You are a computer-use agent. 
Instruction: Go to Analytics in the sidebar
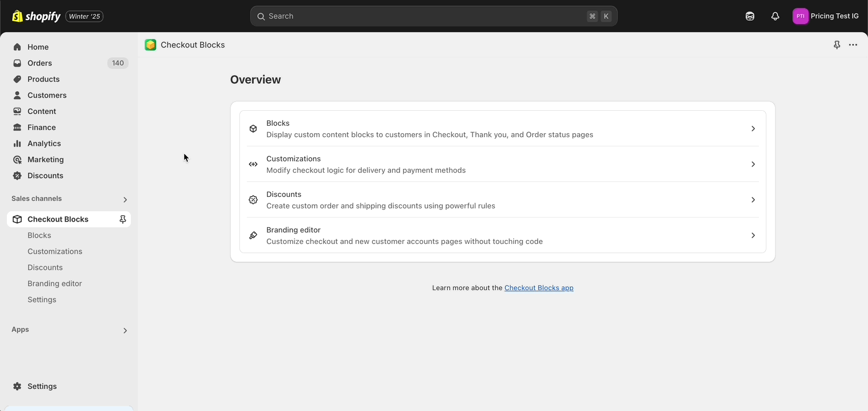tap(44, 144)
